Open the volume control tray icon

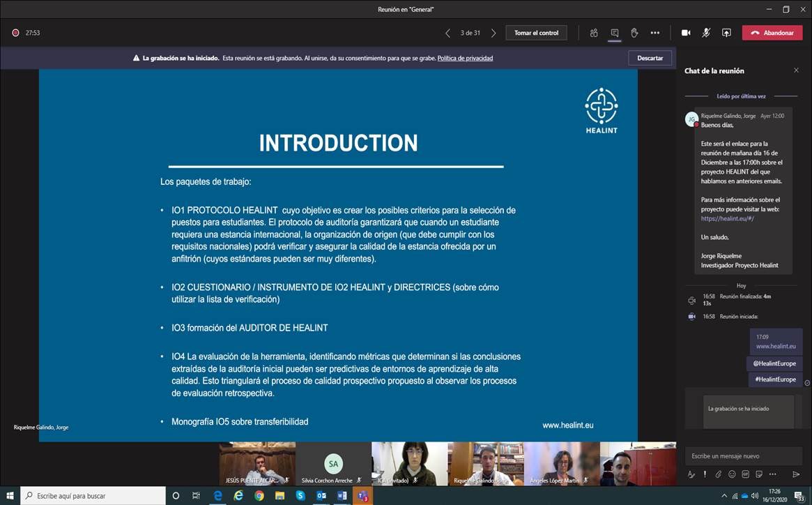click(x=755, y=496)
